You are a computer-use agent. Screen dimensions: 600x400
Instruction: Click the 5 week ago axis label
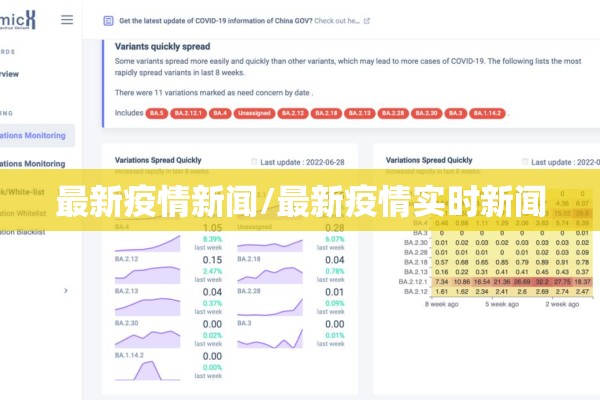pyautogui.click(x=502, y=304)
